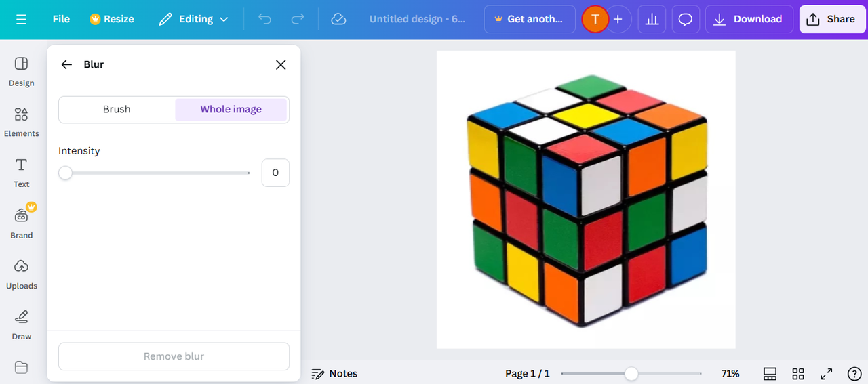Open the Elements sidebar panel
Image resolution: width=868 pixels, height=384 pixels.
pos(21,122)
